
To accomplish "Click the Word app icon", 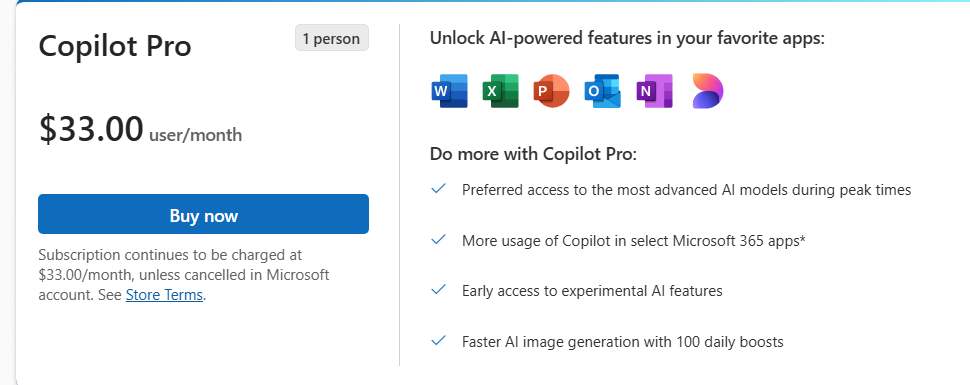I will coord(449,91).
